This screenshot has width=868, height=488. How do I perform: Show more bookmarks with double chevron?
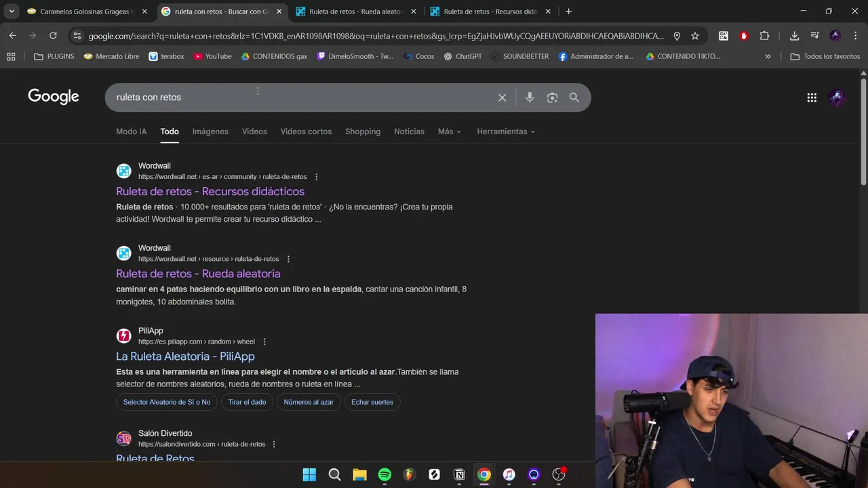coord(768,56)
